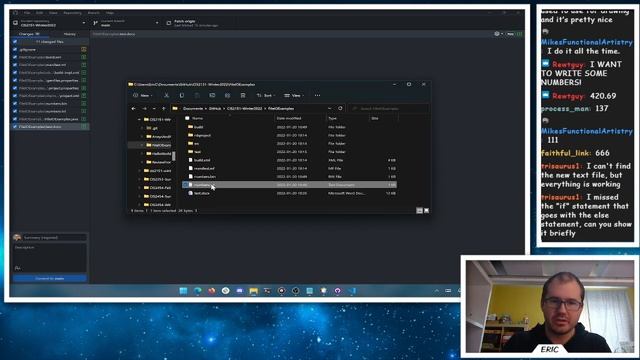Click the Share icon in File Explorer toolbar
Image resolution: width=640 pixels, height=360 pixels.
coord(227,95)
